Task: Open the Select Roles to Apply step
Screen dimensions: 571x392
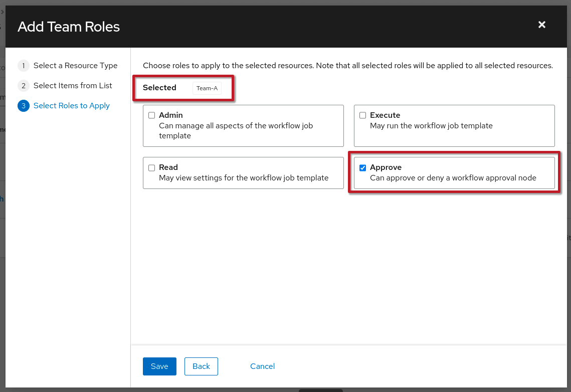Action: tap(71, 106)
